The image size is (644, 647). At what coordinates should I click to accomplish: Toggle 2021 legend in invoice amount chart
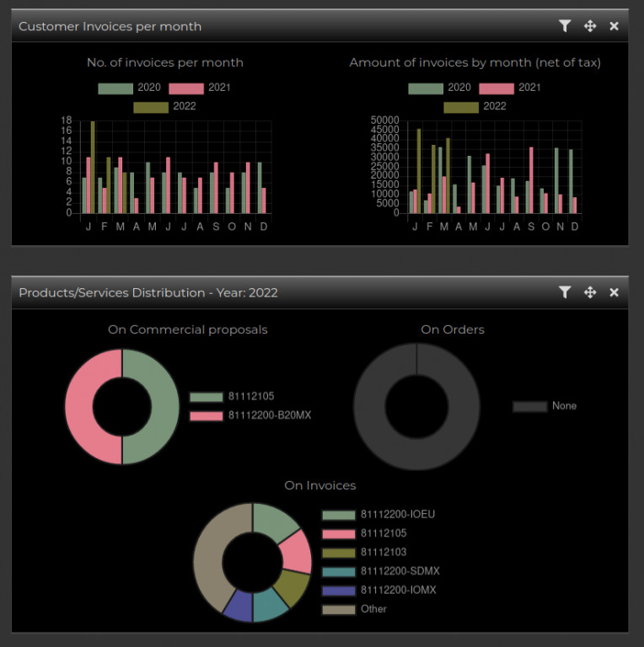510,88
